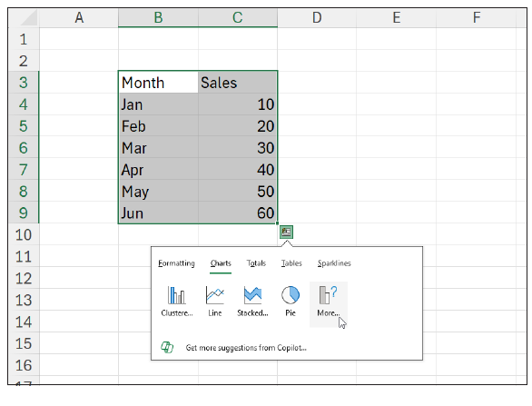The width and height of the screenshot is (532, 406).
Task: Insert a Stacked area chart
Action: (252, 302)
